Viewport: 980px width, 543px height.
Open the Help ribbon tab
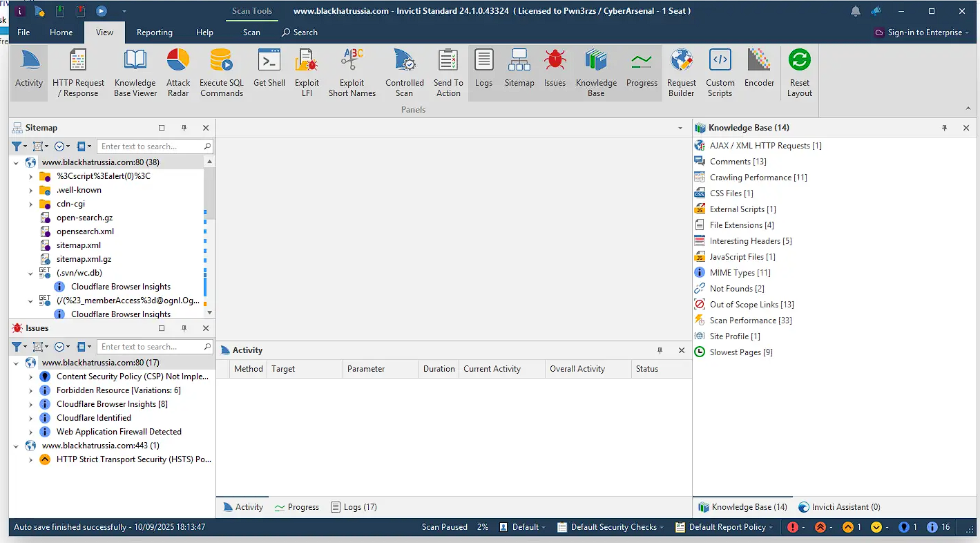tap(205, 32)
